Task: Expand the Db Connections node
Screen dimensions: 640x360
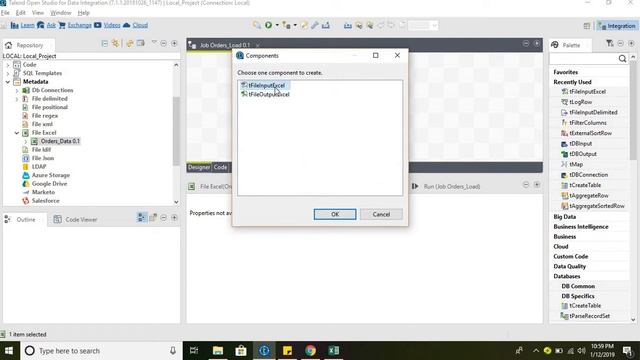Action: pos(17,91)
